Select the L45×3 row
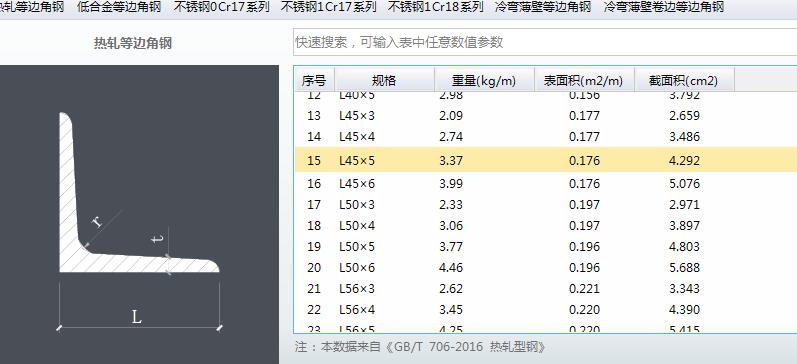The height and width of the screenshot is (364, 797). (545, 116)
